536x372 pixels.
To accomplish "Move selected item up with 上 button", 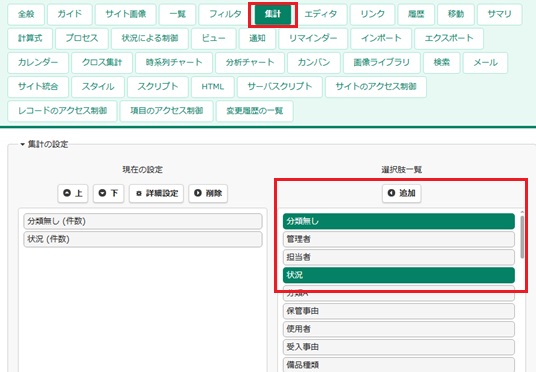I will coord(73,194).
